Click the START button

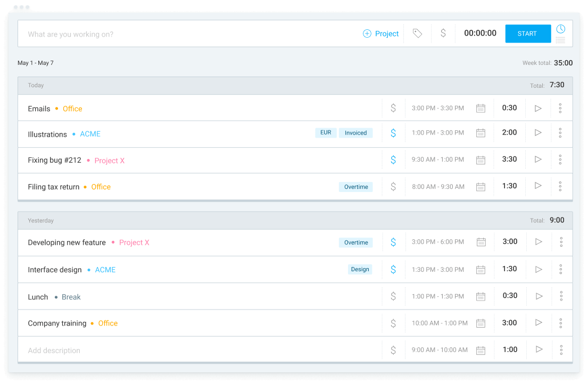[x=527, y=33]
